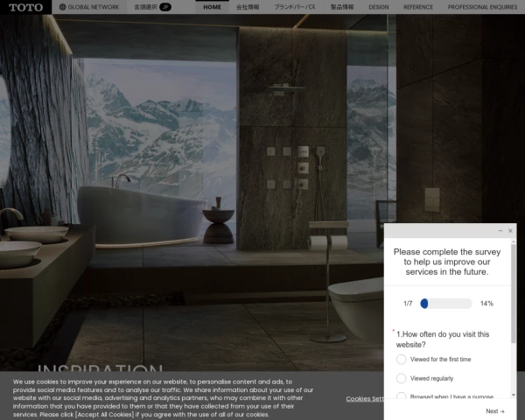
Task: Open the DESIGN menu
Action: (379, 7)
